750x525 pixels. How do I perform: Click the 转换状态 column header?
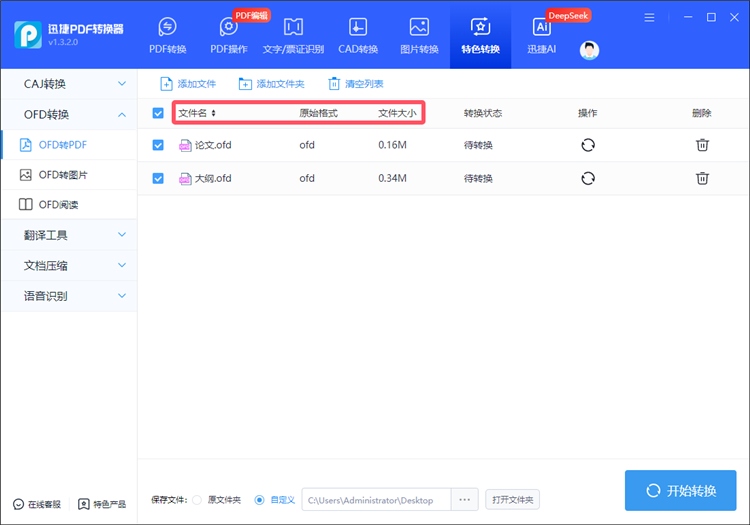[483, 113]
